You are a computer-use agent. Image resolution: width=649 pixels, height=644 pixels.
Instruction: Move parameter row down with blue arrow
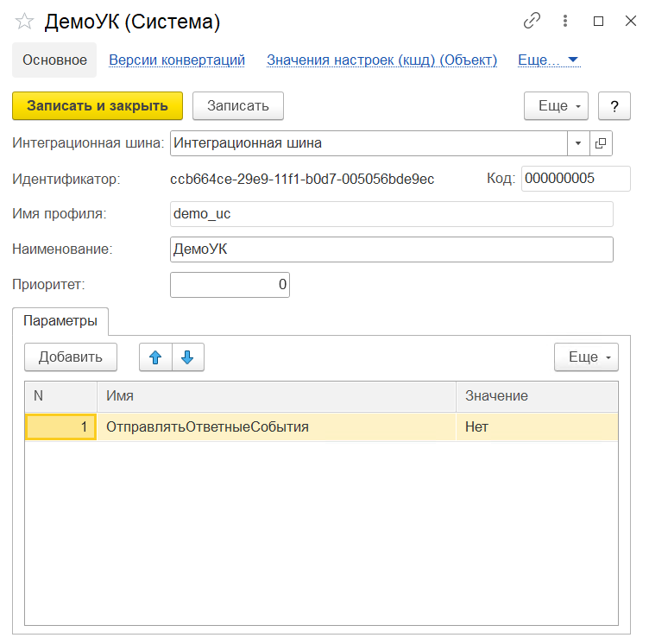coord(188,357)
